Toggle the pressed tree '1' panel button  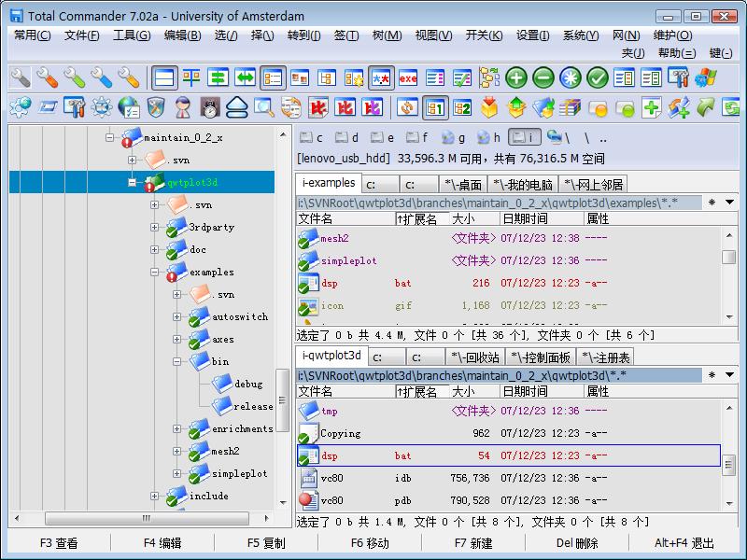[x=435, y=107]
